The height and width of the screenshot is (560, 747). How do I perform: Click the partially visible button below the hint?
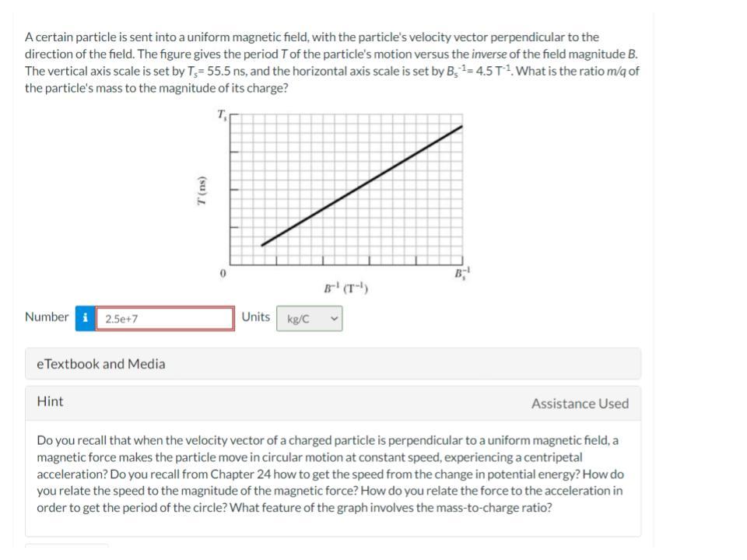(66, 554)
